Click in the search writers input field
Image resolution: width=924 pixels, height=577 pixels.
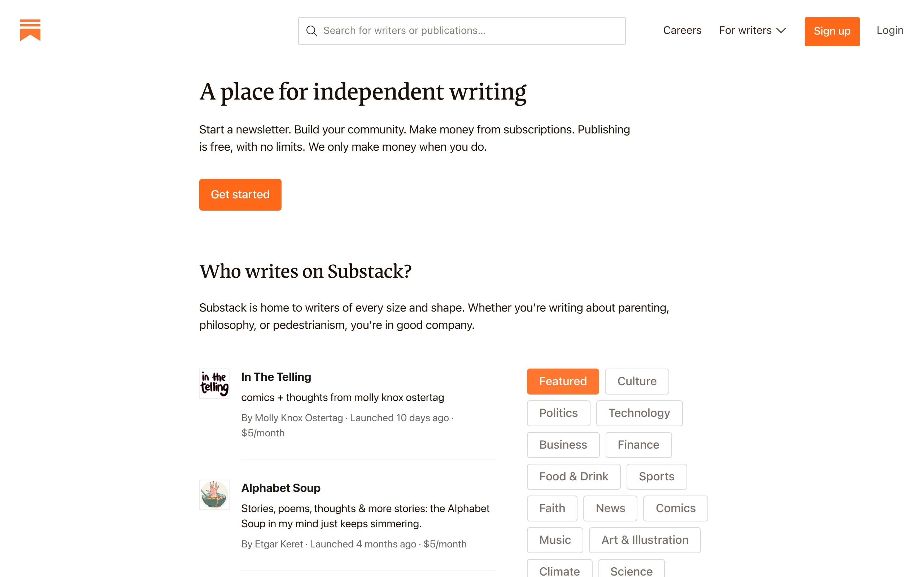(x=470, y=31)
